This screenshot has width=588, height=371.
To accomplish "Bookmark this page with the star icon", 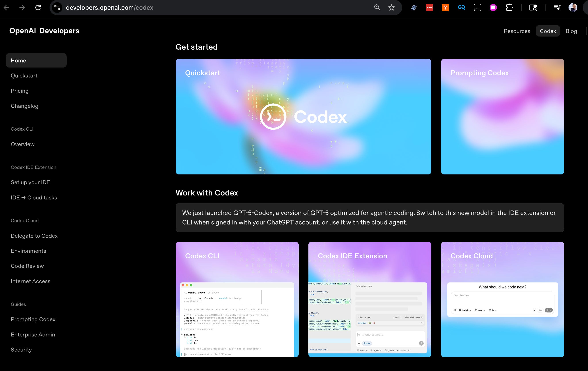I will pos(391,8).
